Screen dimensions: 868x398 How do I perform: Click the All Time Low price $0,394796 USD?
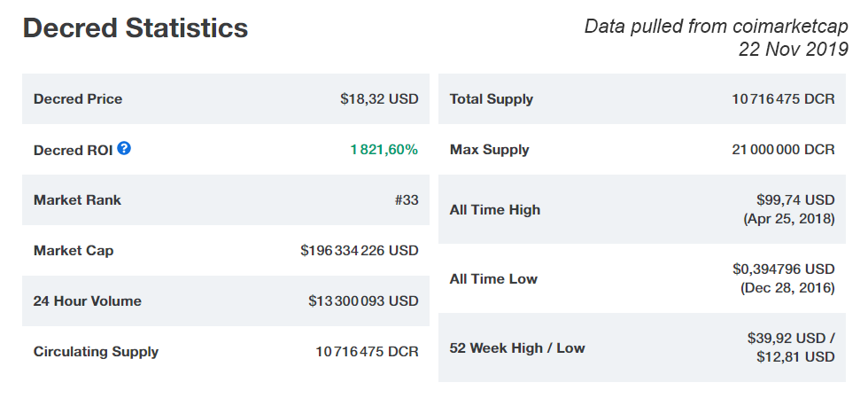[783, 269]
